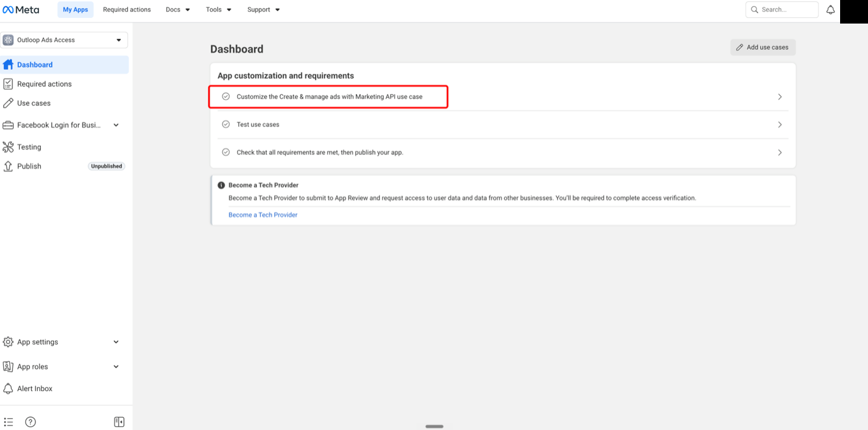Viewport: 868px width, 430px height.
Task: Select Use cases in the sidebar
Action: (64, 103)
